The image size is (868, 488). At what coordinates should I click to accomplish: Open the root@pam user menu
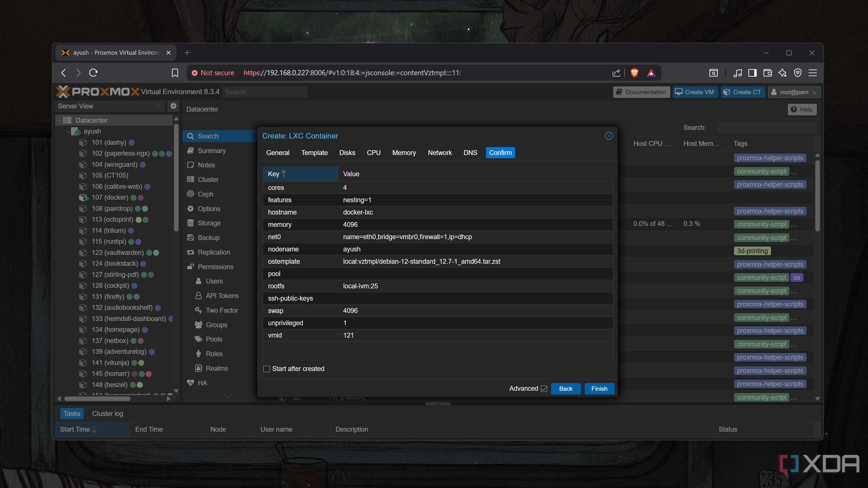794,92
